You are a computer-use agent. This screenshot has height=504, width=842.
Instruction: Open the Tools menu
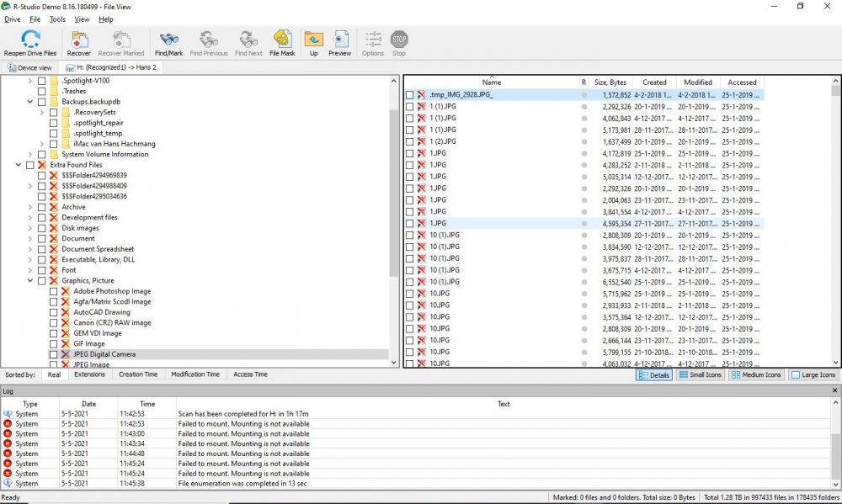tap(57, 19)
